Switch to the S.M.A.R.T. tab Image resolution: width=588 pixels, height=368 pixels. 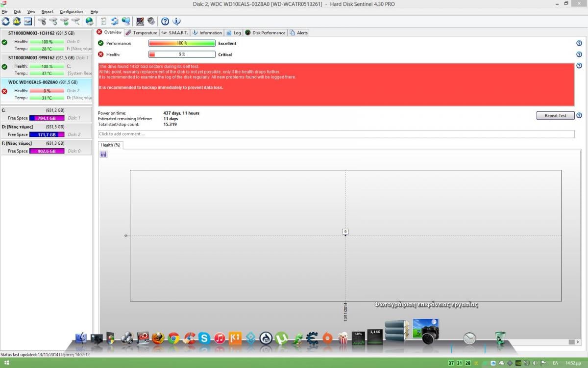coord(175,32)
